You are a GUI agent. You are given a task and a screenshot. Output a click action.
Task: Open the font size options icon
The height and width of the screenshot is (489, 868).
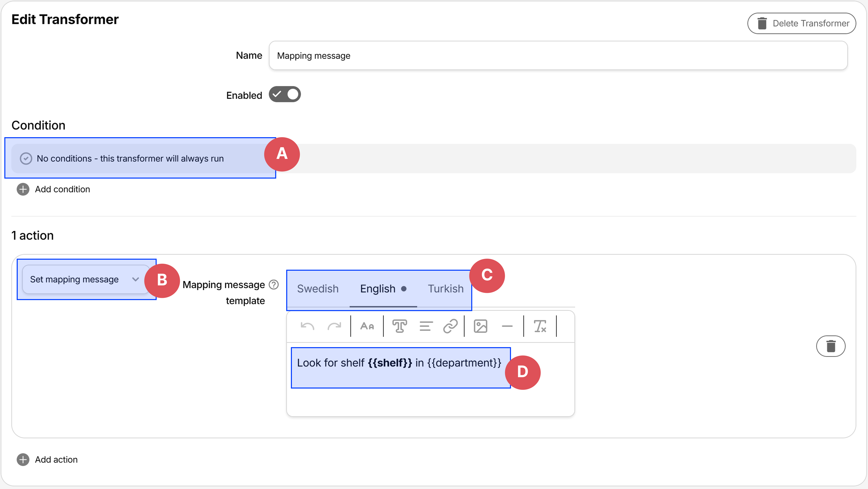367,326
